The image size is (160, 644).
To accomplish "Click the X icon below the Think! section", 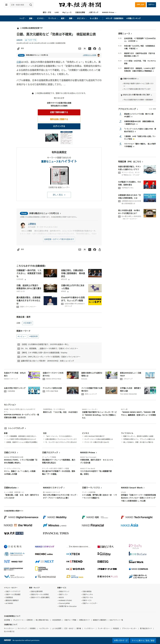I will tap(90, 250).
